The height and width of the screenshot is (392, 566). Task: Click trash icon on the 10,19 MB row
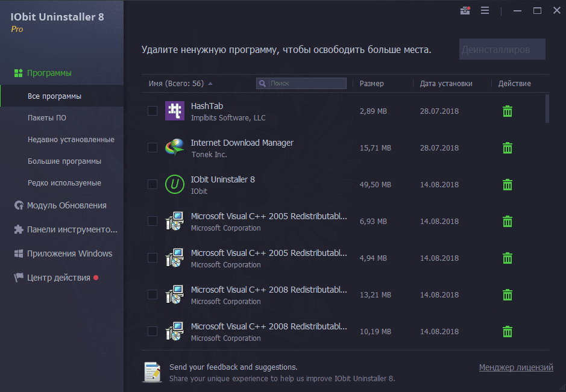[507, 331]
